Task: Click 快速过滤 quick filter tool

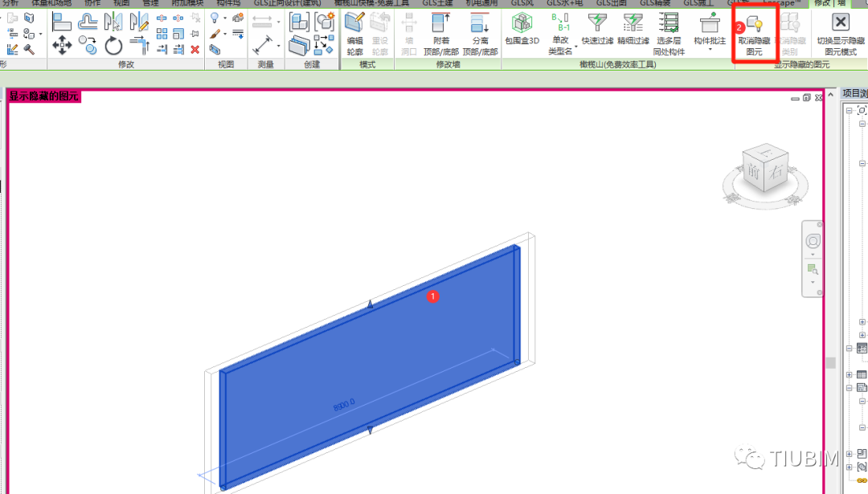Action: click(597, 30)
